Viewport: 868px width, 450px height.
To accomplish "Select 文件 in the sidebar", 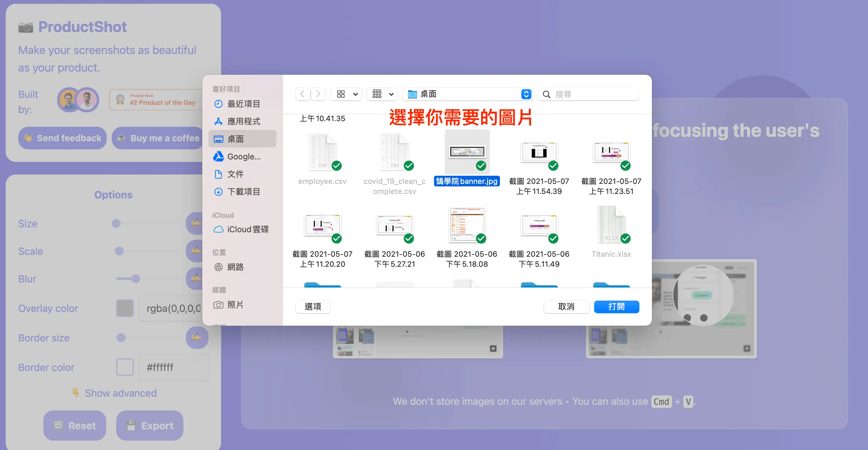I will coord(242,174).
